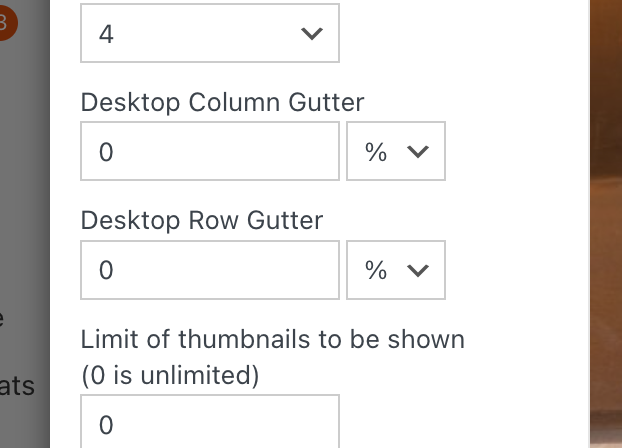
Task: Click the Desktop Row Gutter label
Action: pyautogui.click(x=201, y=220)
